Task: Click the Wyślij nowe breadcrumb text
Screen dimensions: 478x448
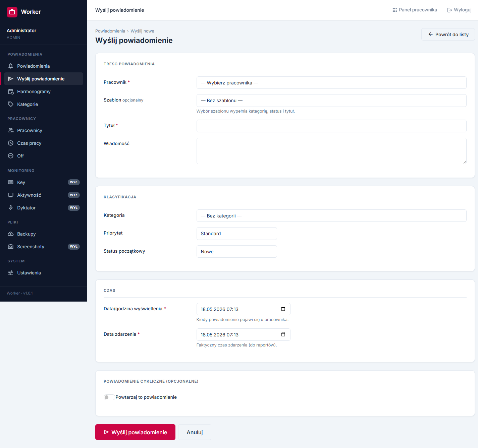Action: tap(142, 31)
